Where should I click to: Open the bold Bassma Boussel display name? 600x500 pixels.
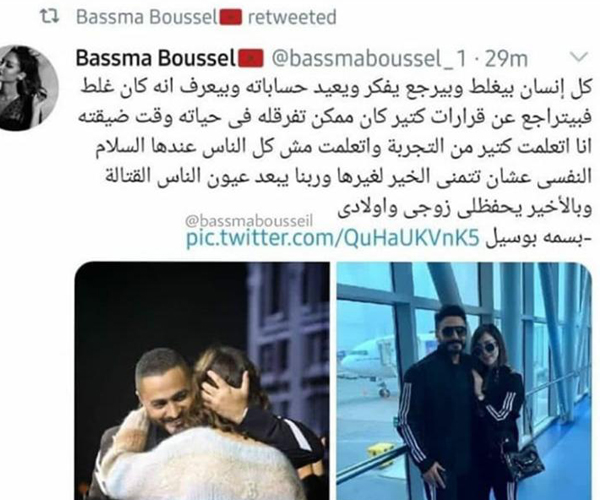tap(155, 58)
